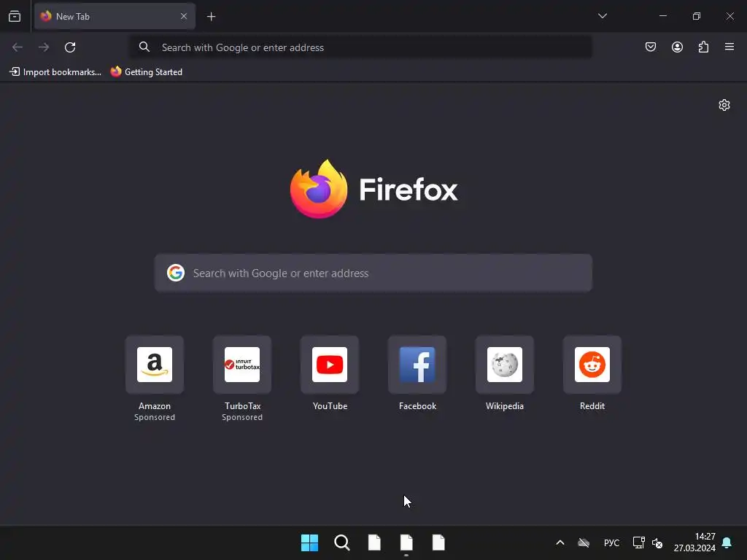The width and height of the screenshot is (747, 560).
Task: Click the Google icon in the center search box
Action: [x=176, y=273]
